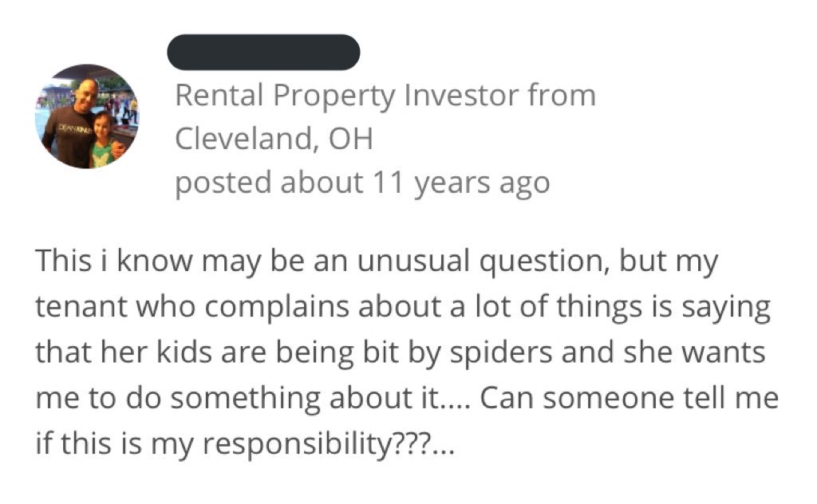
Task: Click the "Cleveland, OH" location text
Action: (274, 139)
